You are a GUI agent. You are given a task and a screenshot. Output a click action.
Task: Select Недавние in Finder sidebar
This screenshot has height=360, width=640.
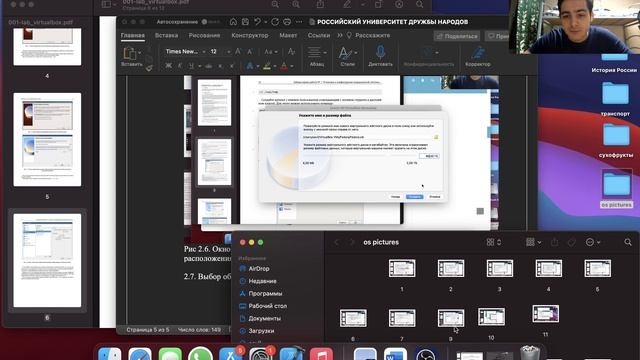pyautogui.click(x=262, y=281)
